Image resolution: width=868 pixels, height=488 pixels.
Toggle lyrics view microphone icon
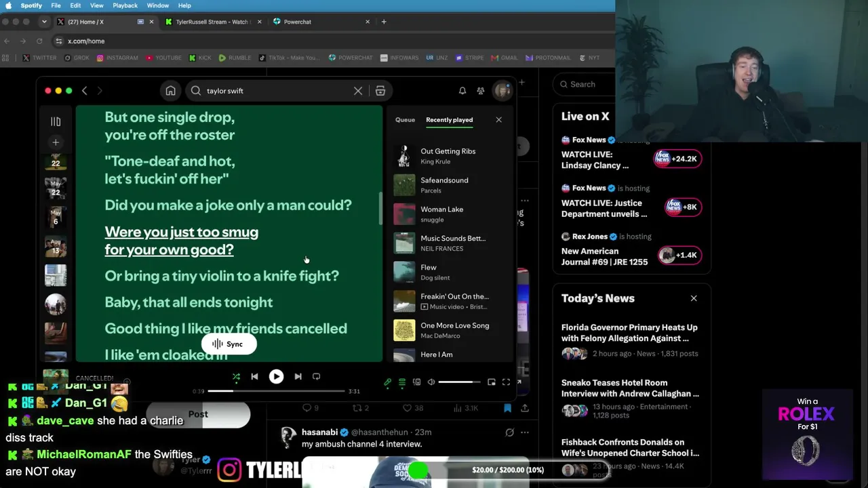388,382
